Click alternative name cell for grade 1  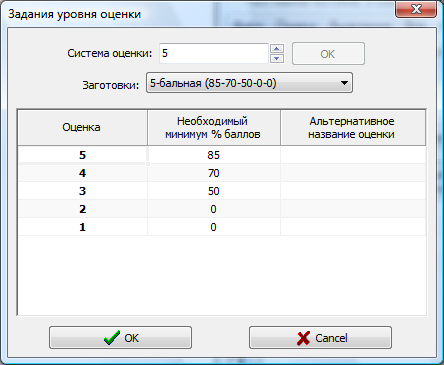pyautogui.click(x=353, y=227)
